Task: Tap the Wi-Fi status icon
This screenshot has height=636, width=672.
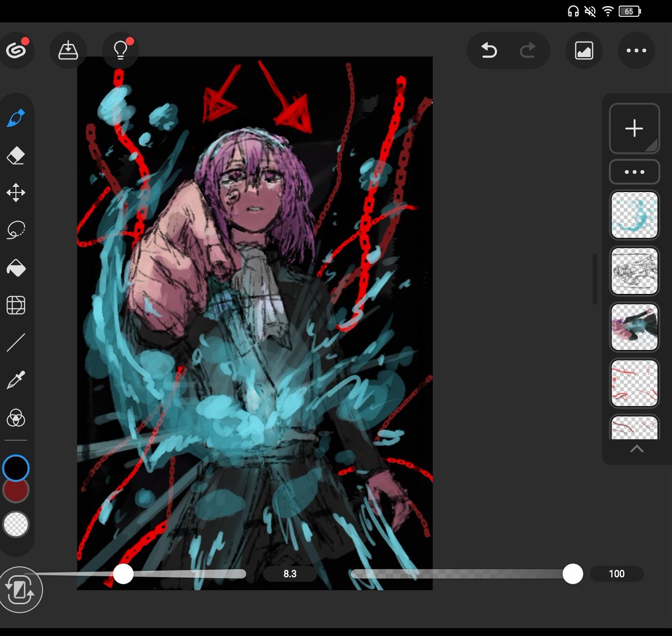Action: point(608,11)
